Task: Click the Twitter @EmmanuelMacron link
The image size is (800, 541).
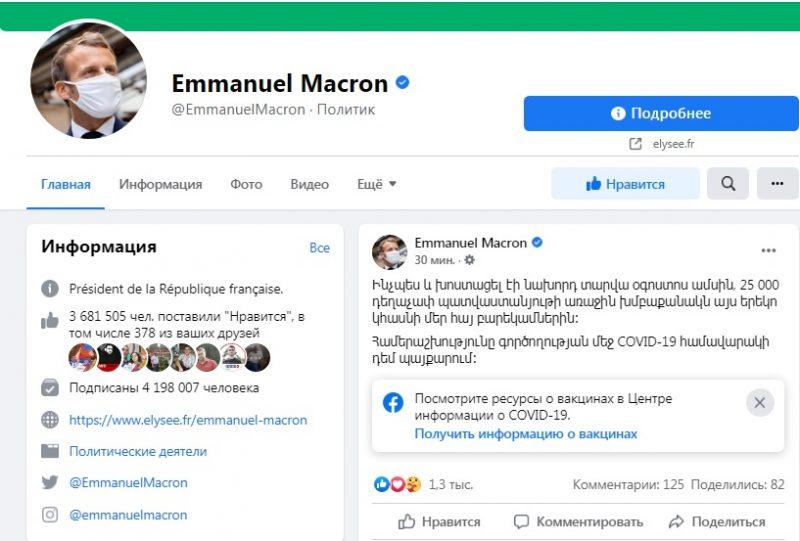Action: 127,483
